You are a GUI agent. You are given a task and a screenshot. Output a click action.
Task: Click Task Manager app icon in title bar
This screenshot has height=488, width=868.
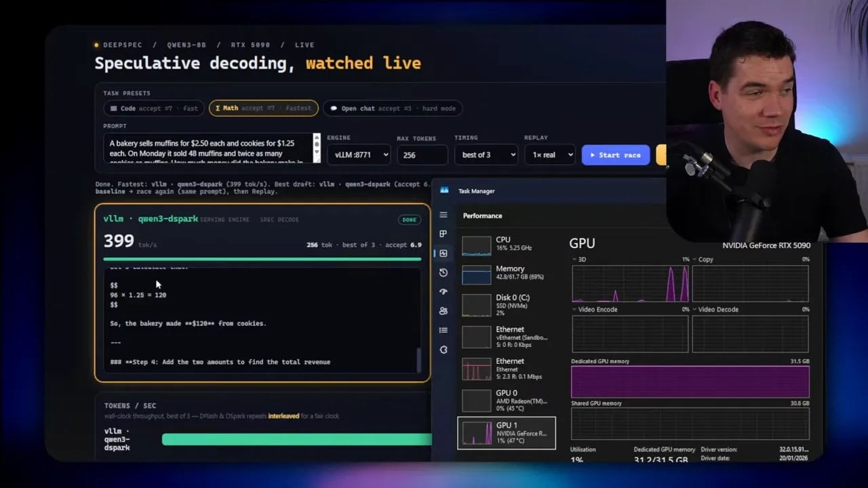pos(445,191)
